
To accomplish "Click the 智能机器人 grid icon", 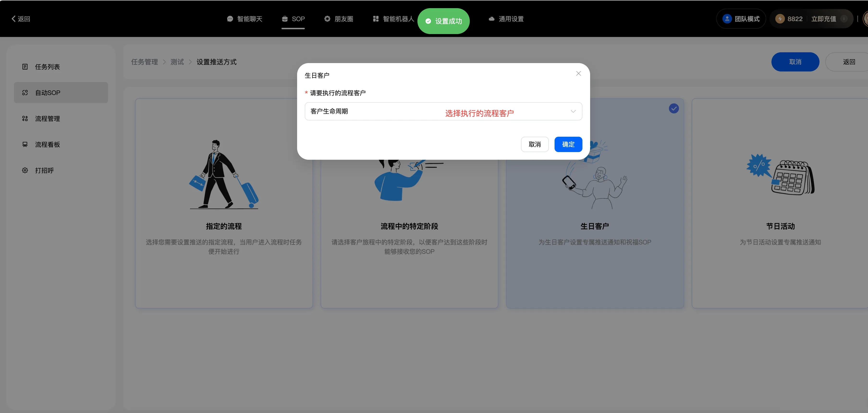I will click(376, 19).
